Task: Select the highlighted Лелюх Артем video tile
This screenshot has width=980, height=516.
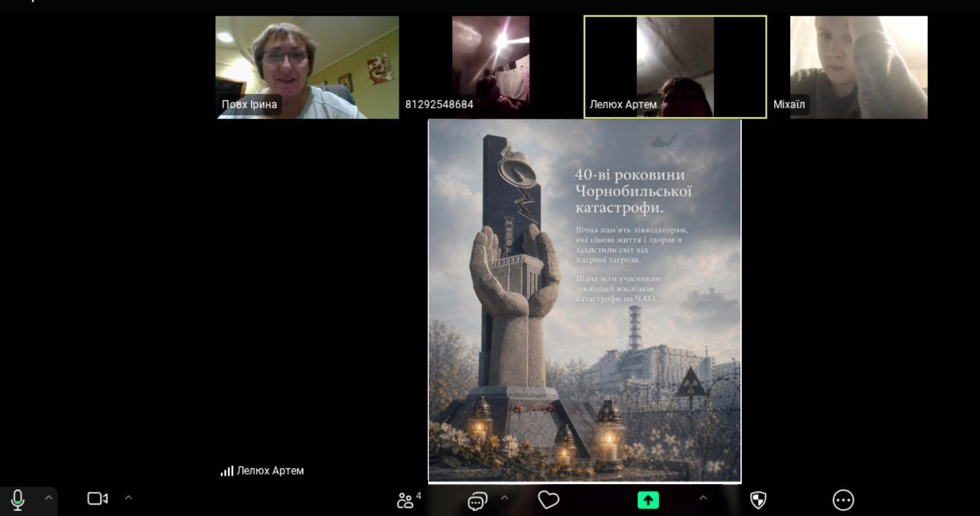Action: point(675,61)
